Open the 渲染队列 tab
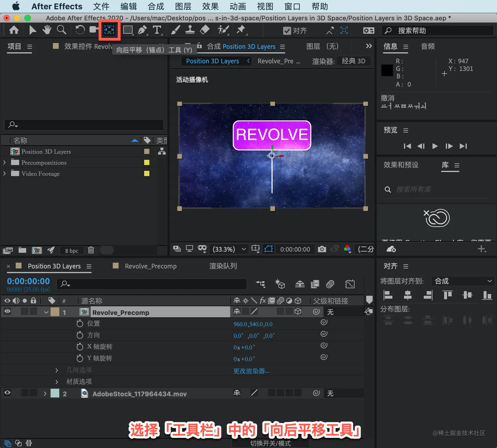 tap(223, 266)
